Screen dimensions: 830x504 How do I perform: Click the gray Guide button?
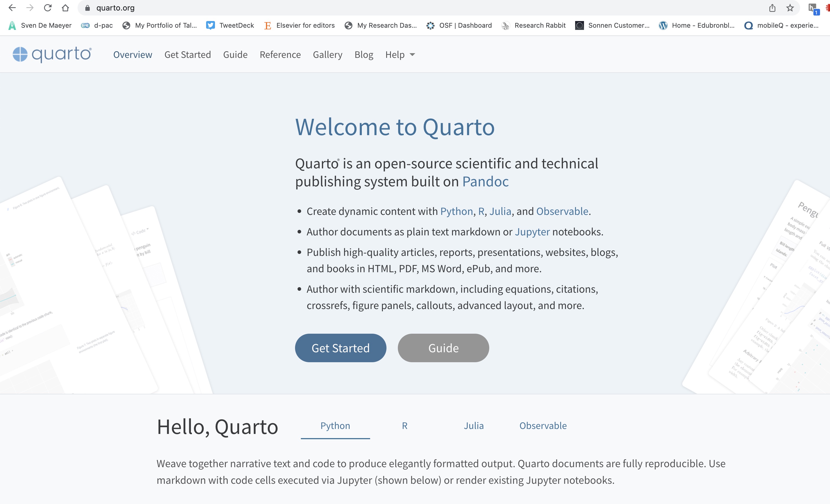pyautogui.click(x=443, y=348)
